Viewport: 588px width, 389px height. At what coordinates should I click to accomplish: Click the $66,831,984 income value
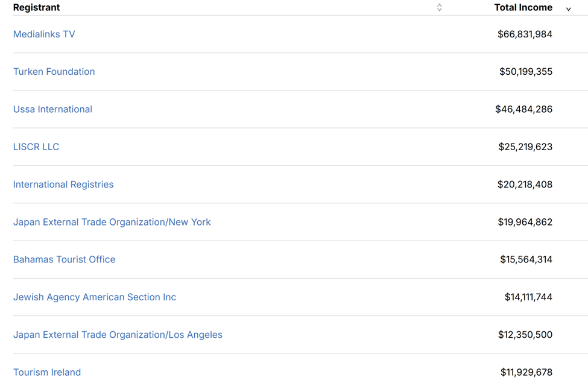click(x=525, y=34)
